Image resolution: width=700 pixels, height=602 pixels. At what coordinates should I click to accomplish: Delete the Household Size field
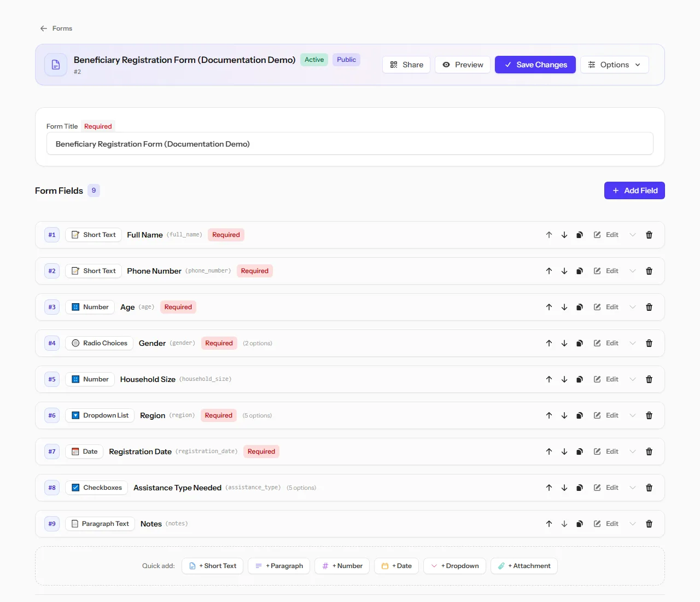tap(649, 379)
